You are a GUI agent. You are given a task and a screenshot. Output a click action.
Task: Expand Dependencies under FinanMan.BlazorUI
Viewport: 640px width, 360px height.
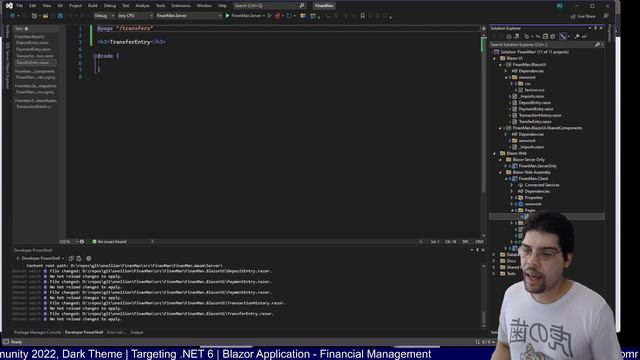click(506, 71)
